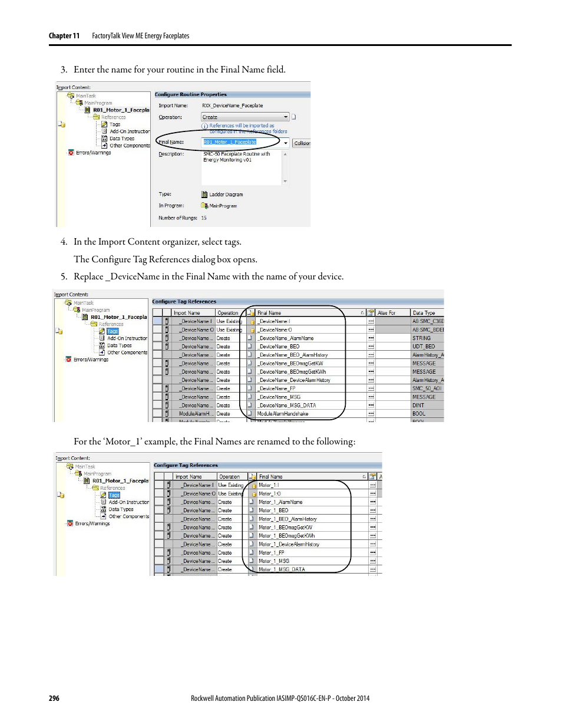Select the Errors/Warnings icon in first tree
Image resolution: width=562 pixels, height=728 pixels.
coord(71,153)
